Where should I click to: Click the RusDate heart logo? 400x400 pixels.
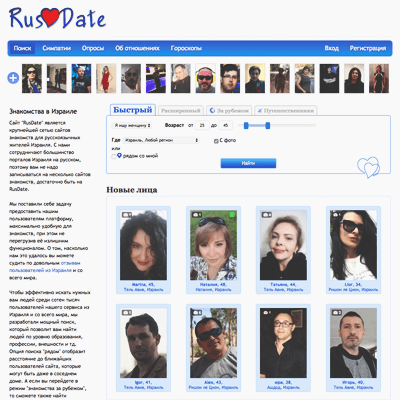[x=57, y=18]
